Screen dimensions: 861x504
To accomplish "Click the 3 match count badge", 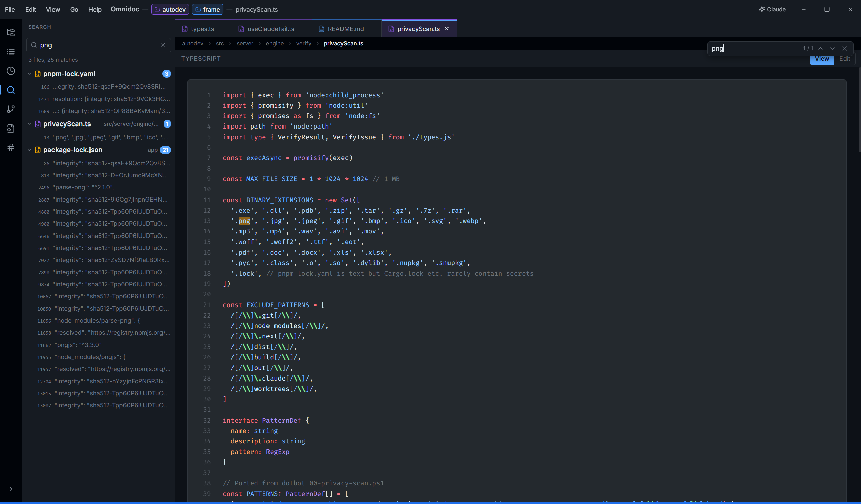I will click(x=167, y=74).
